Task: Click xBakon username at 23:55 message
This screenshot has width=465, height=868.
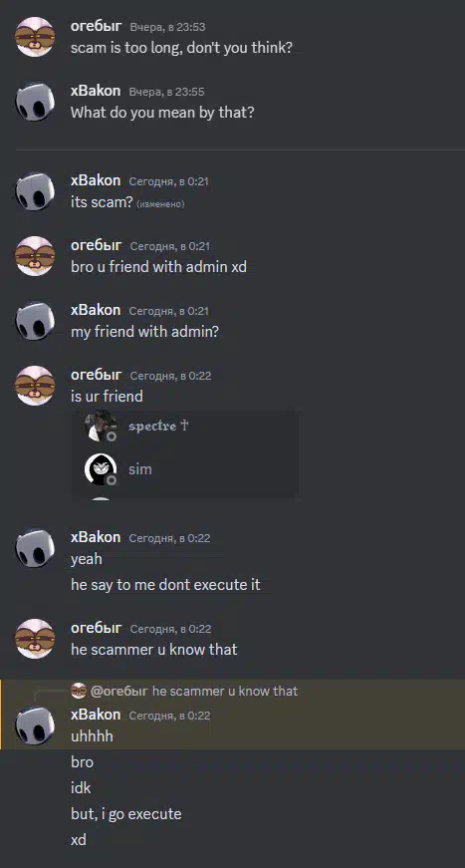Action: click(x=96, y=91)
